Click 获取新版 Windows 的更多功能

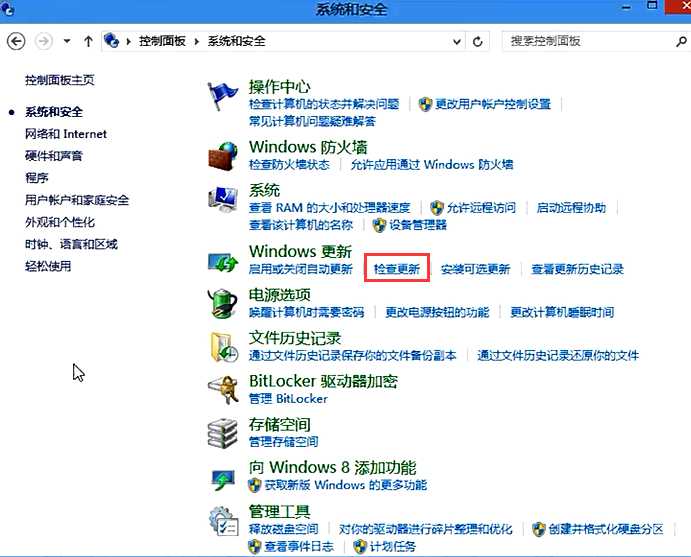346,486
